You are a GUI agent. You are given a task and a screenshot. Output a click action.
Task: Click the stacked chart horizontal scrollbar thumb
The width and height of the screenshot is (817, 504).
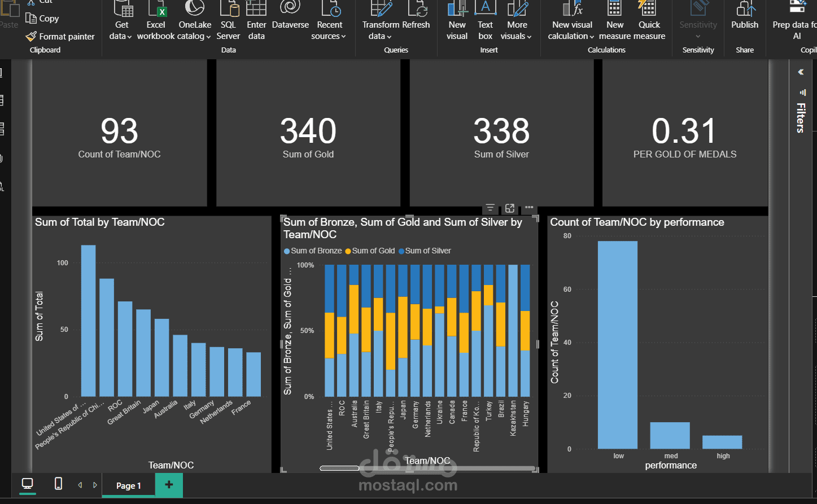[x=339, y=468]
